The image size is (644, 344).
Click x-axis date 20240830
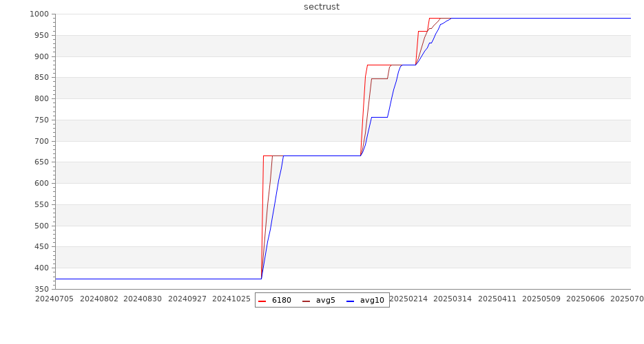coord(143,299)
